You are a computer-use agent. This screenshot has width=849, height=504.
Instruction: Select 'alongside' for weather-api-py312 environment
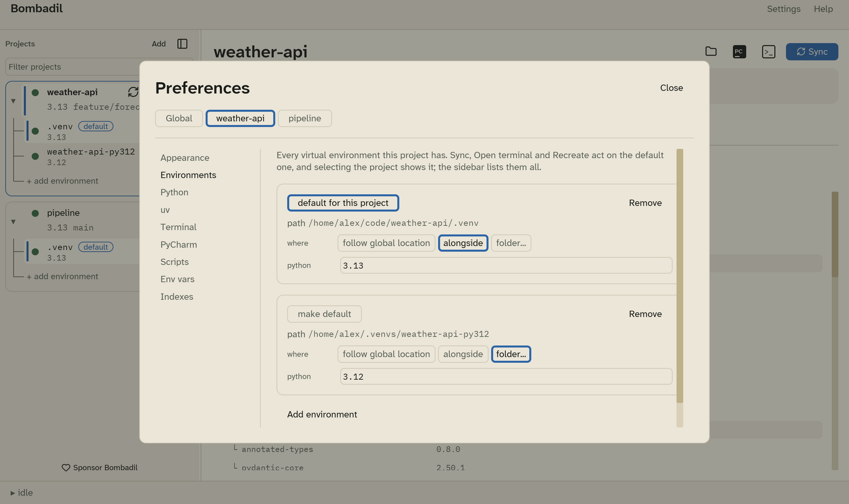(463, 354)
